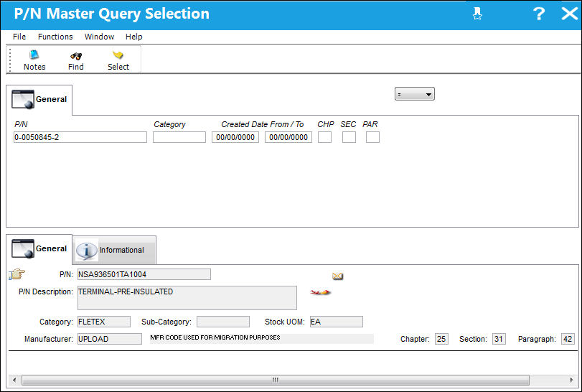Screen dimensions: 582x392
Task: Click the Created Date From field
Action: click(235, 137)
